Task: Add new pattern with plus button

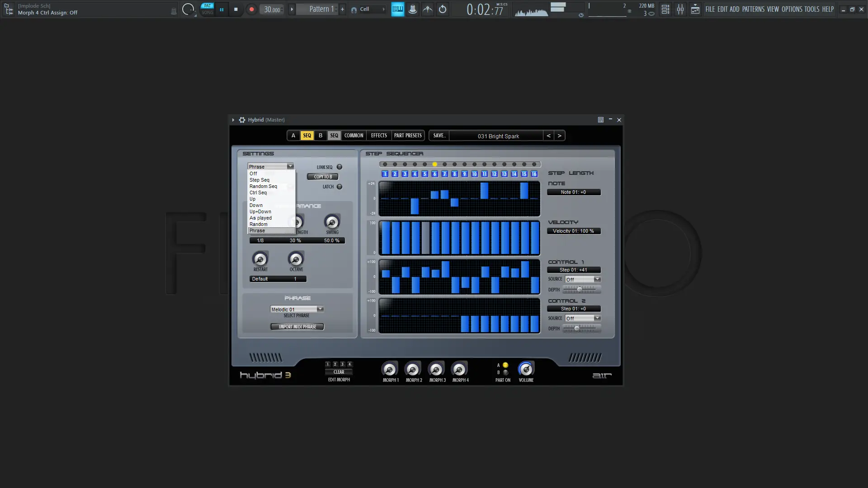Action: click(342, 9)
